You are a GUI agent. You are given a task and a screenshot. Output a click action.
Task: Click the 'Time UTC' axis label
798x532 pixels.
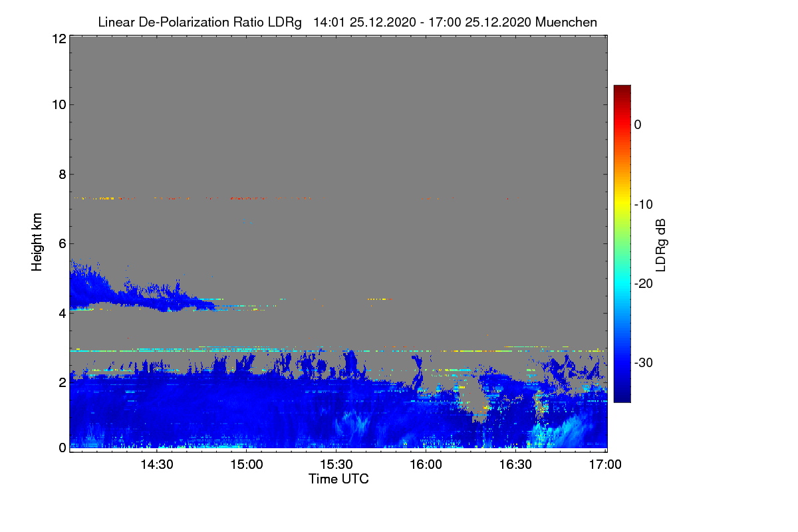(338, 479)
